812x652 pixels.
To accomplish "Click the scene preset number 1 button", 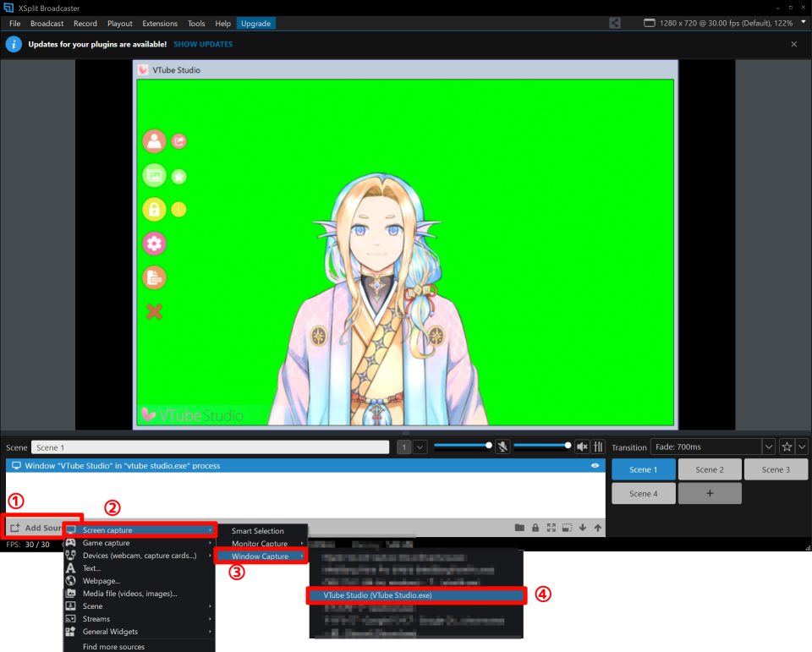I will pos(404,447).
